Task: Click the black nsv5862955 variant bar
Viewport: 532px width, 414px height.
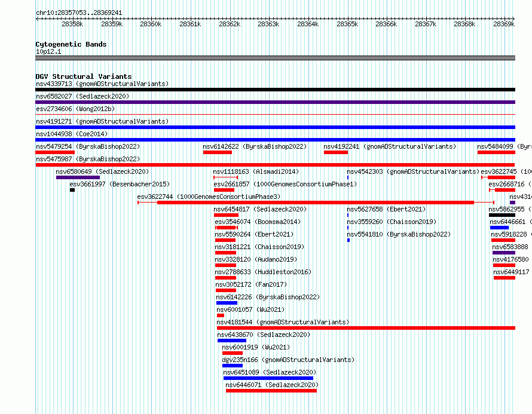Action: [502, 215]
